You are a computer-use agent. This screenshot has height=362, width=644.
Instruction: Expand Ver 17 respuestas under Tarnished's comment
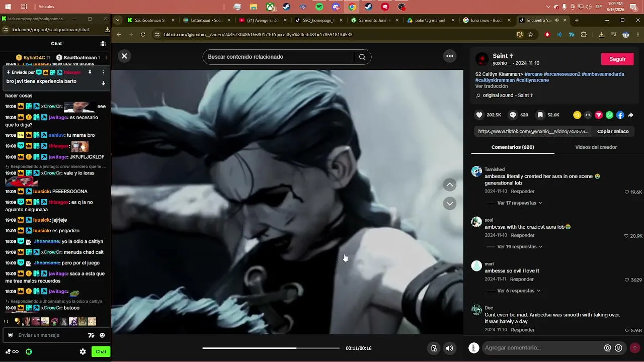point(520,203)
